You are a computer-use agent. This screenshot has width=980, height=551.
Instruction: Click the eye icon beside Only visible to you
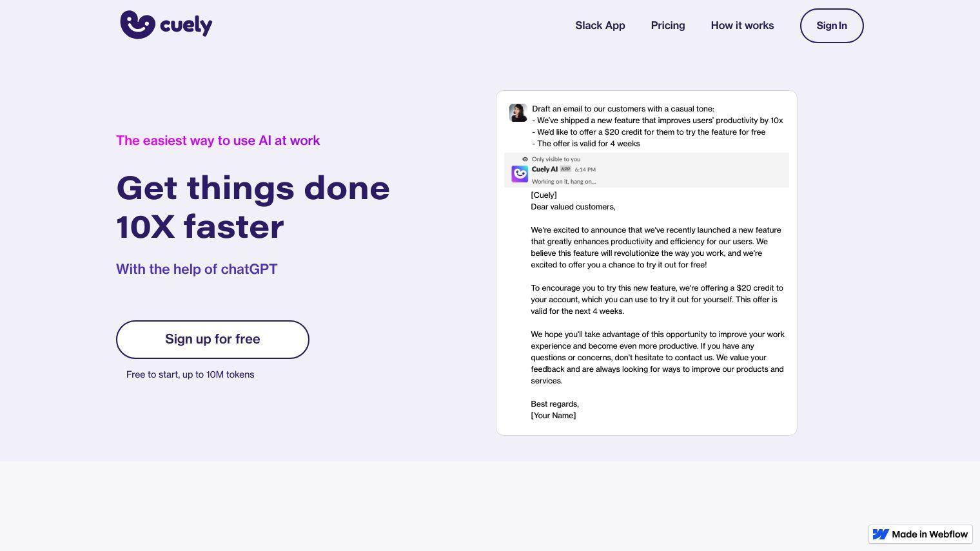[525, 159]
